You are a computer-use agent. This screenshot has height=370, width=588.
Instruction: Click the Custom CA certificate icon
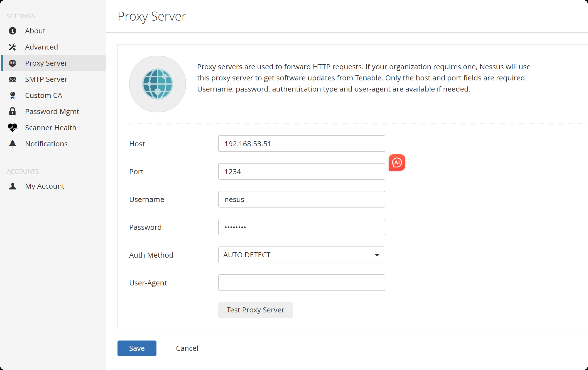click(13, 95)
